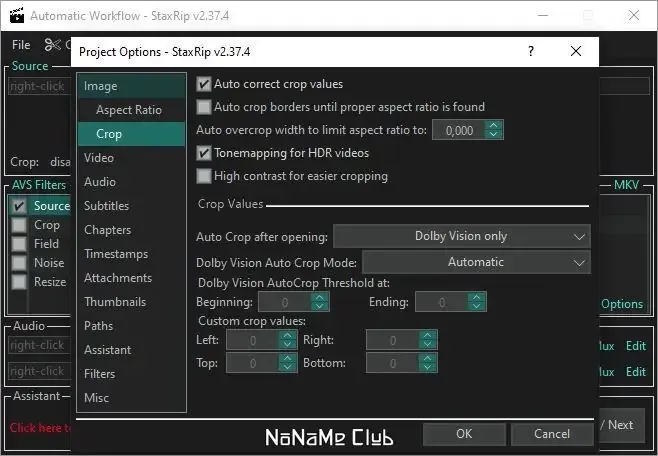Open Dolby Vision Auto Crop Mode dropdown
The height and width of the screenshot is (456, 658).
point(476,262)
